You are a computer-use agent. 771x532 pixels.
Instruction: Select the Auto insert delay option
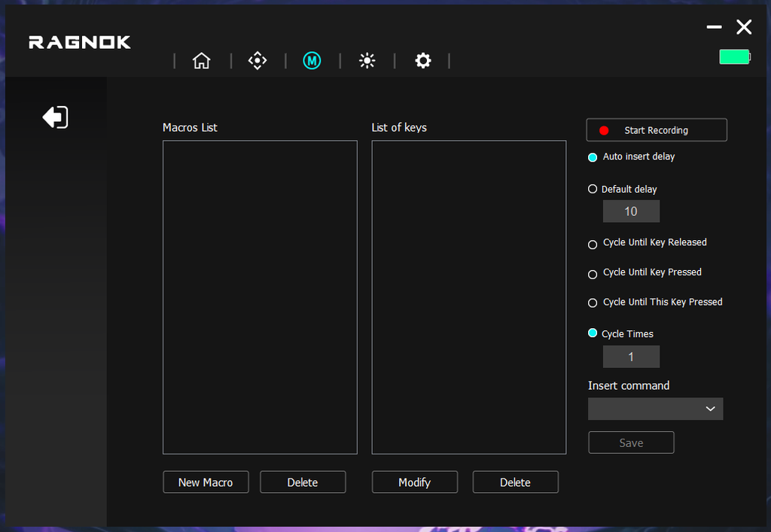593,157
